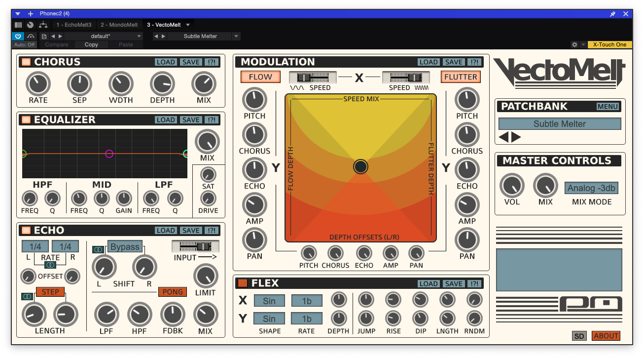Viewport: 644px width, 358px height.
Task: Toggle the LENGTH link icon beside STEP
Action: (x=27, y=297)
